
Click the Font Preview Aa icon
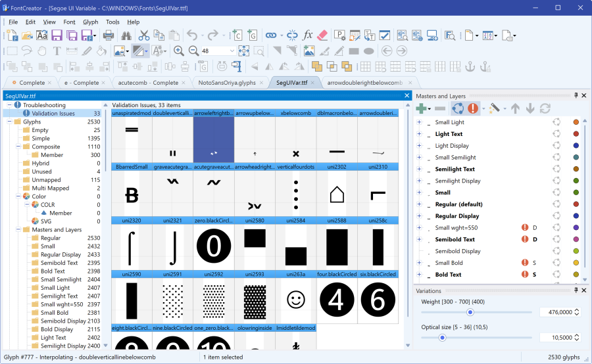(x=42, y=35)
